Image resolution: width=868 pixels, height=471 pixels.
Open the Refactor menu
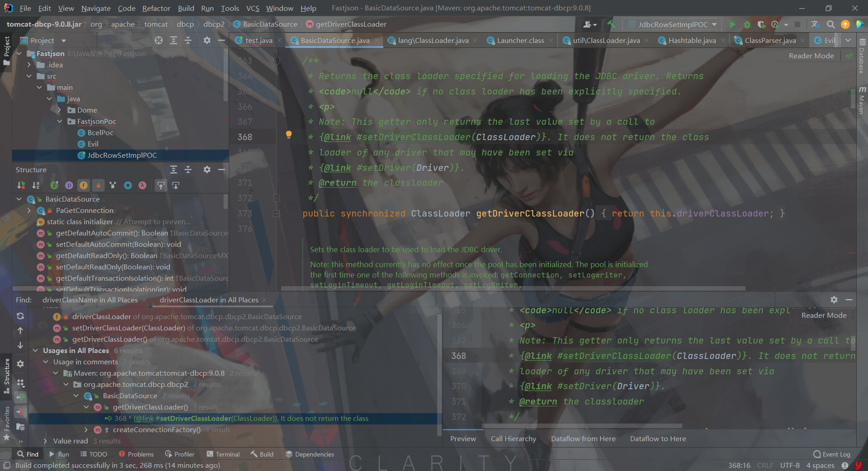pyautogui.click(x=156, y=8)
